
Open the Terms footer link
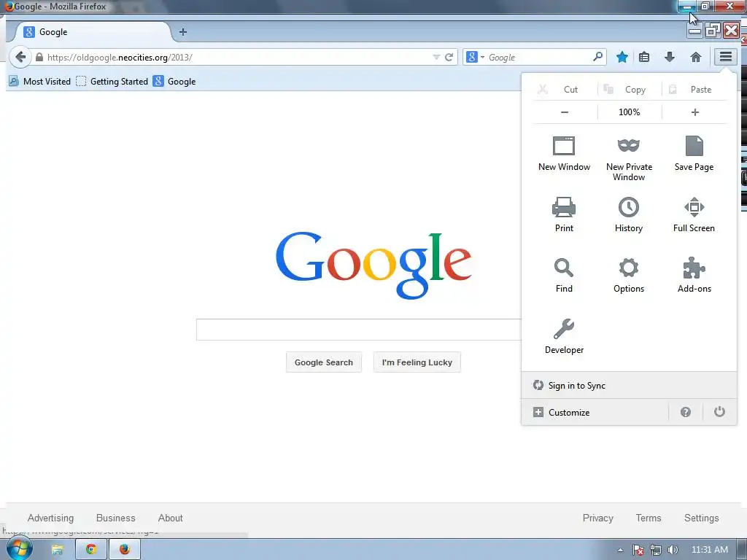(649, 518)
